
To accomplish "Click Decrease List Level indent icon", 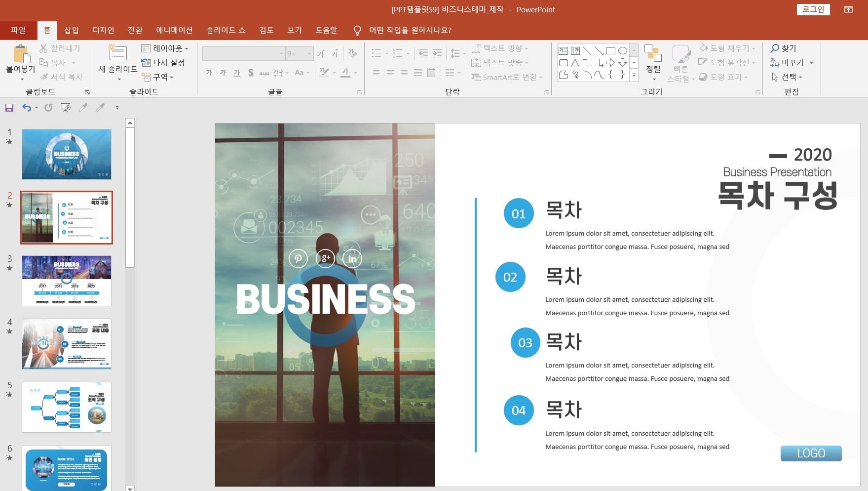I will [x=423, y=53].
